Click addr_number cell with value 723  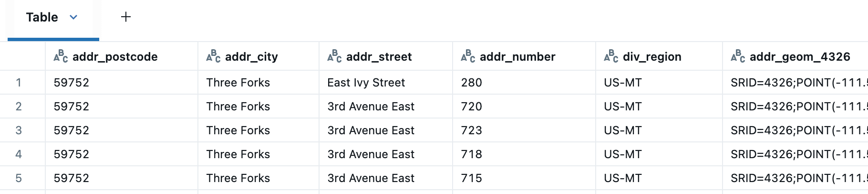[472, 130]
